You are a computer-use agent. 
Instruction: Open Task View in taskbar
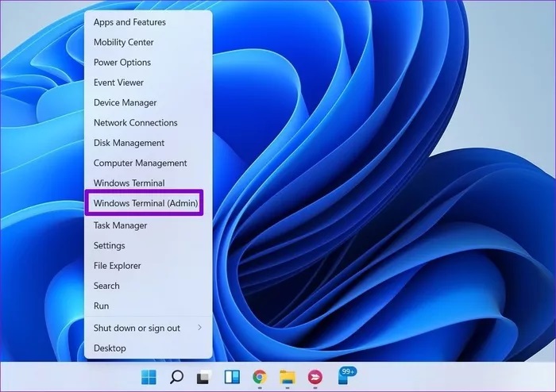click(x=204, y=377)
